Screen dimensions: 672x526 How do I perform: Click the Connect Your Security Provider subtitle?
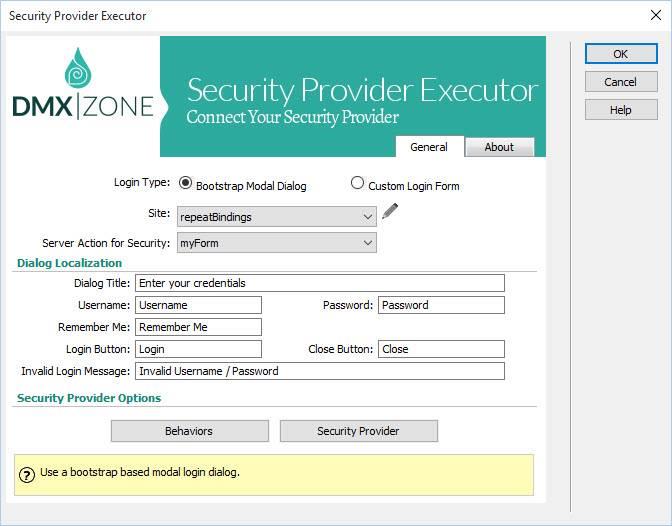coord(293,117)
